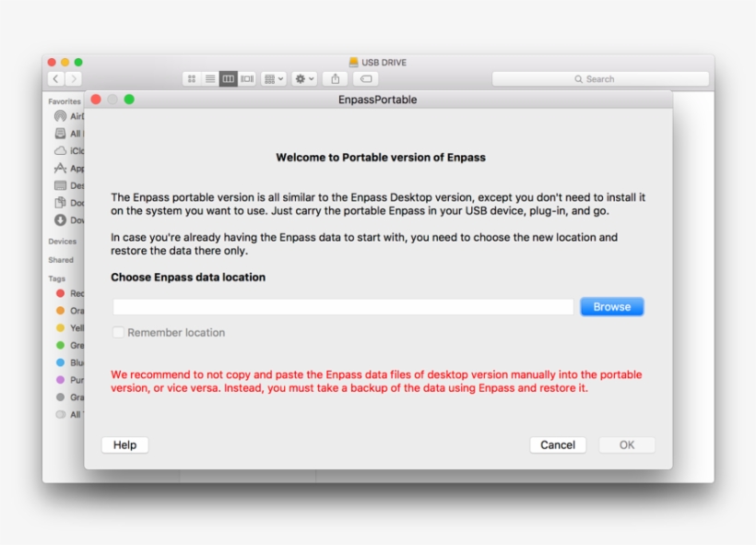Open the Action gear dropdown menu
Screen dimensions: 756x545
coord(304,79)
